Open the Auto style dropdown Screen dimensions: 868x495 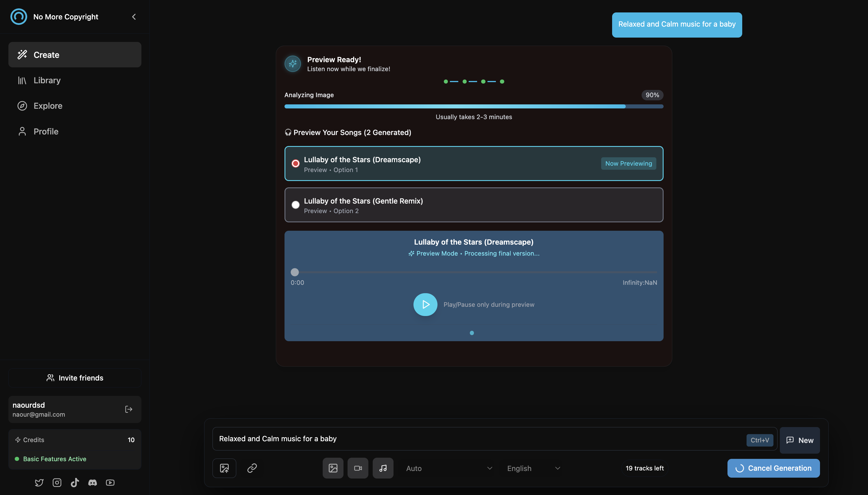click(x=448, y=468)
